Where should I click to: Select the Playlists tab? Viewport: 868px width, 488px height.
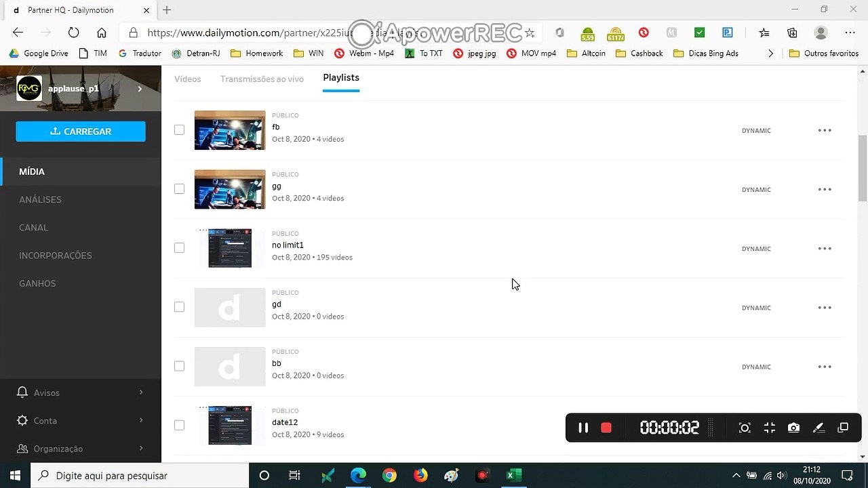341,78
